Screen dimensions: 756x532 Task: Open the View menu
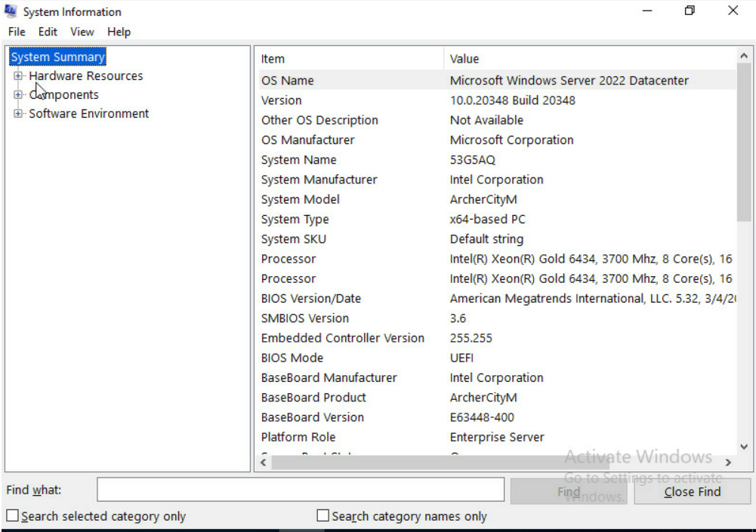pyautogui.click(x=82, y=32)
